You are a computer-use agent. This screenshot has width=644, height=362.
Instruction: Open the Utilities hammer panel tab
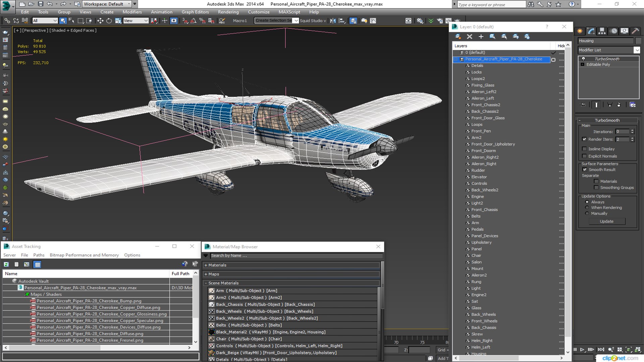(x=635, y=31)
